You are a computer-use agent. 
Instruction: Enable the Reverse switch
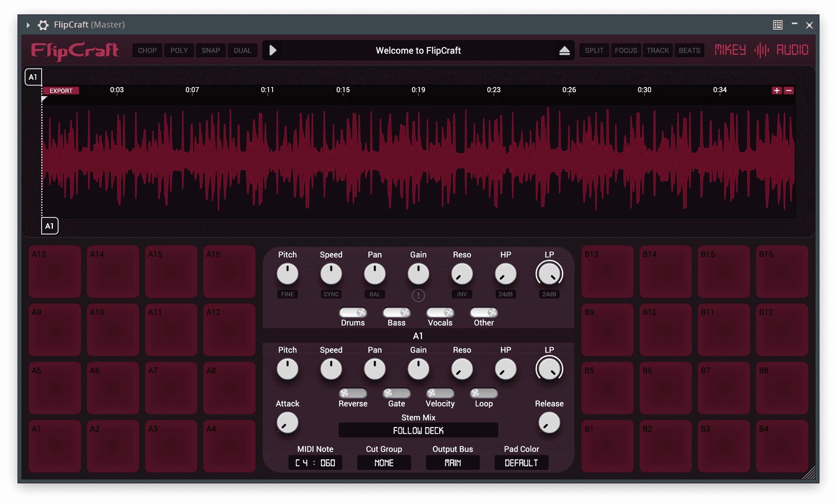(353, 393)
